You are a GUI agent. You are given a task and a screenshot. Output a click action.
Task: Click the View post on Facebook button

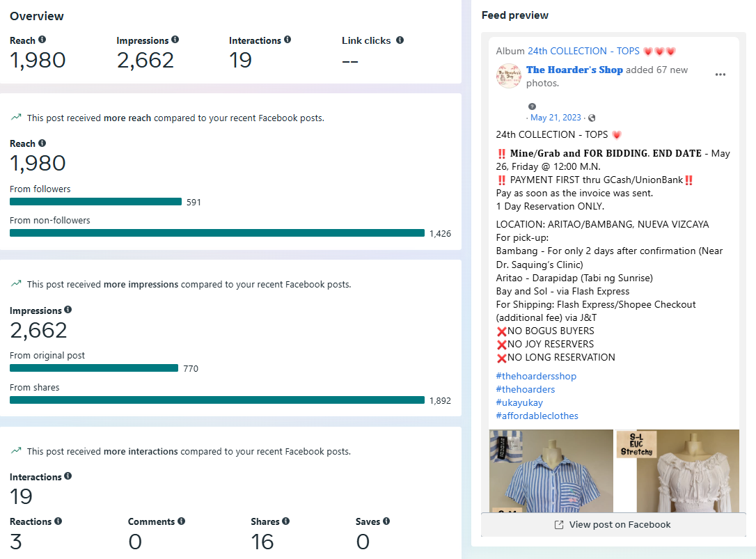tap(613, 525)
